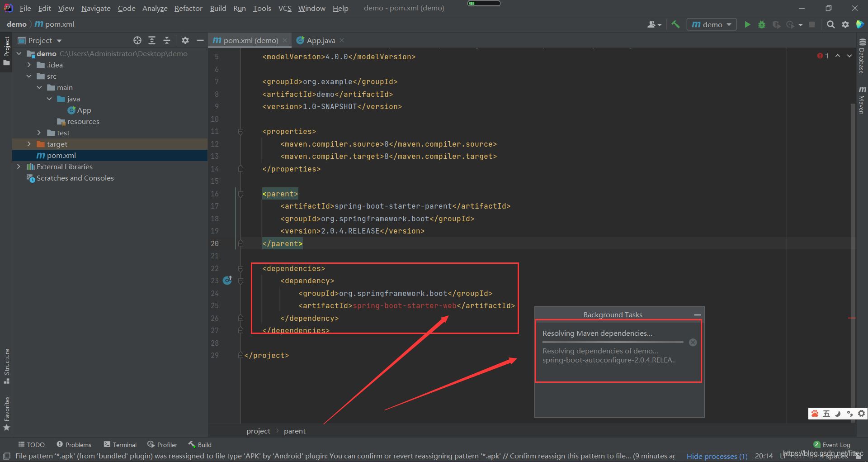The image size is (868, 462).
Task: Click the Stop process button
Action: [812, 24]
